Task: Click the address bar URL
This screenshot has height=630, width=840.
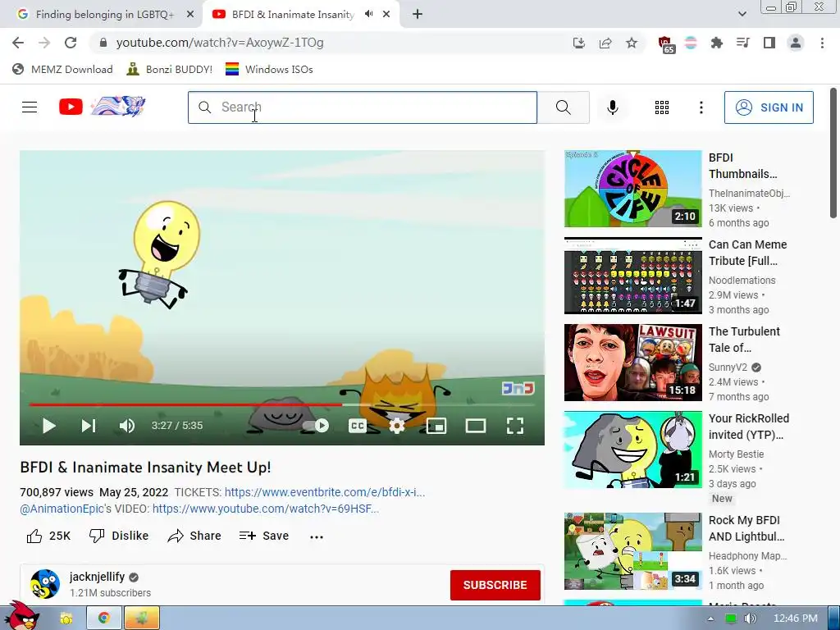Action: 220,43
